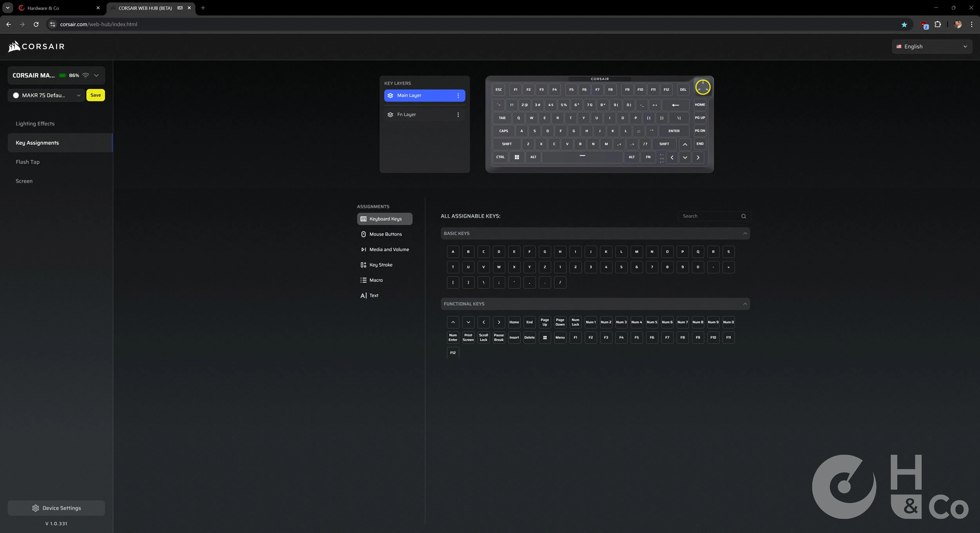Click the yellow Save button

(96, 95)
